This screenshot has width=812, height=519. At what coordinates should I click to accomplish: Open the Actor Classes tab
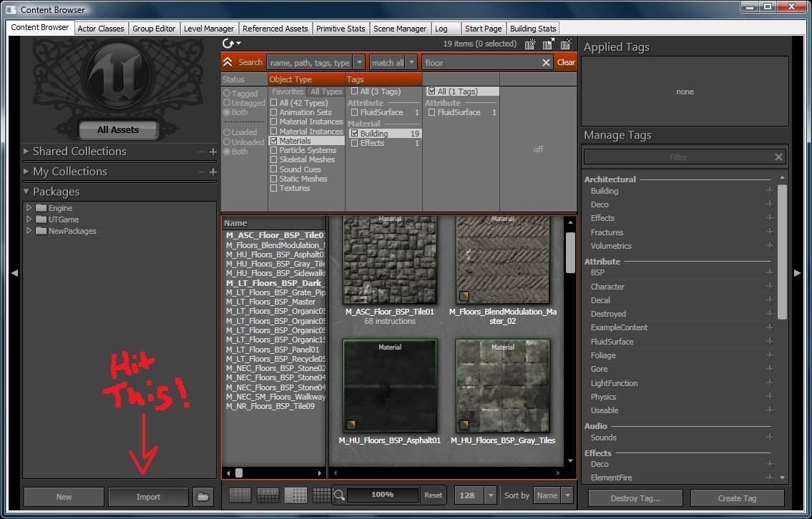pos(101,29)
